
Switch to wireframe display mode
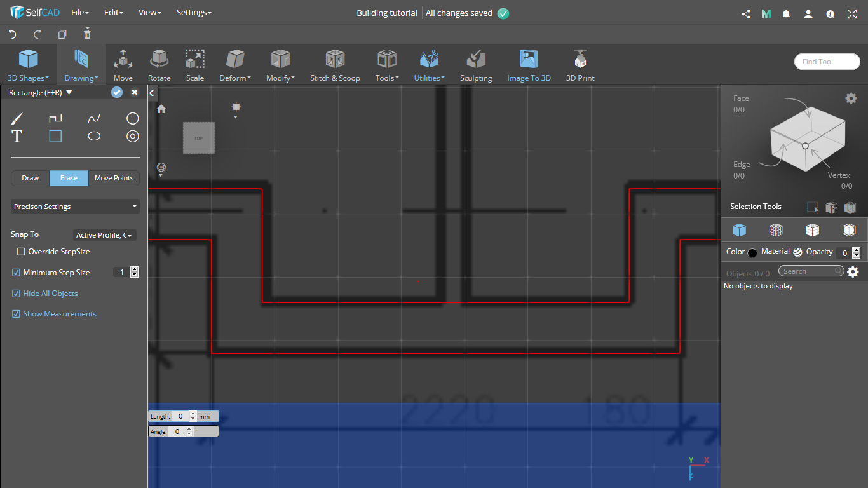pos(776,230)
